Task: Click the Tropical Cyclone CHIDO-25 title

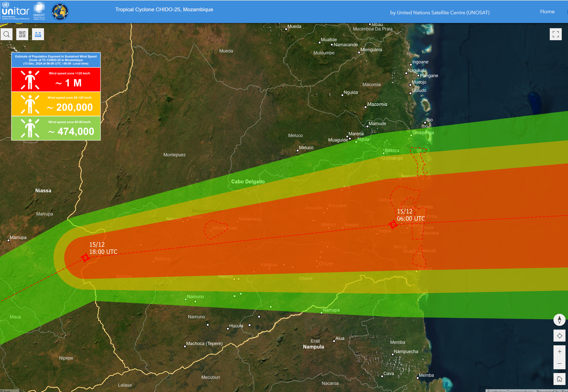Action: [x=164, y=9]
